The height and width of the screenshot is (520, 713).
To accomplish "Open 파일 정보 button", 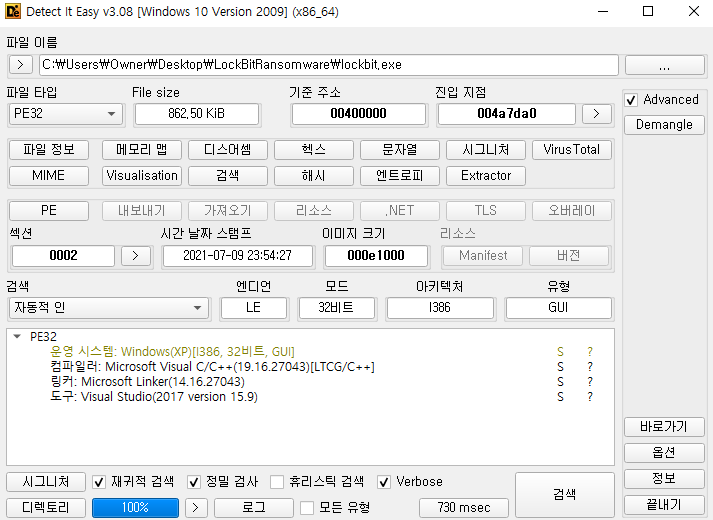I will click(49, 150).
